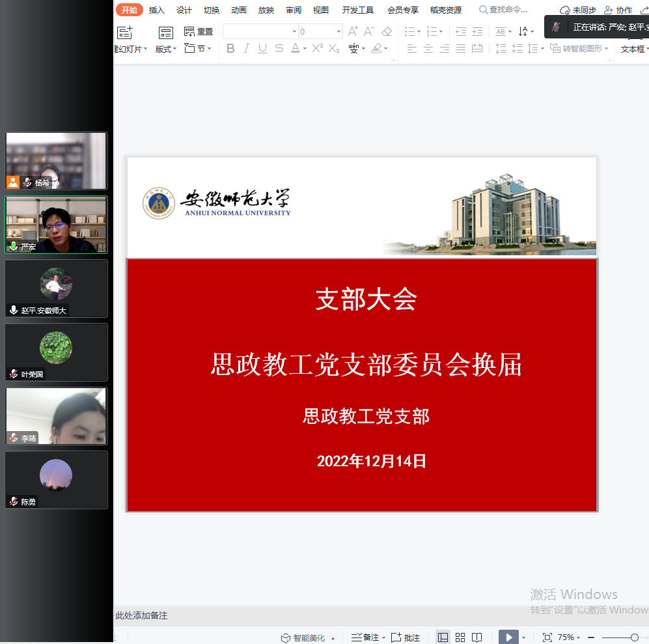Apply superscript formatting

(x=318, y=49)
